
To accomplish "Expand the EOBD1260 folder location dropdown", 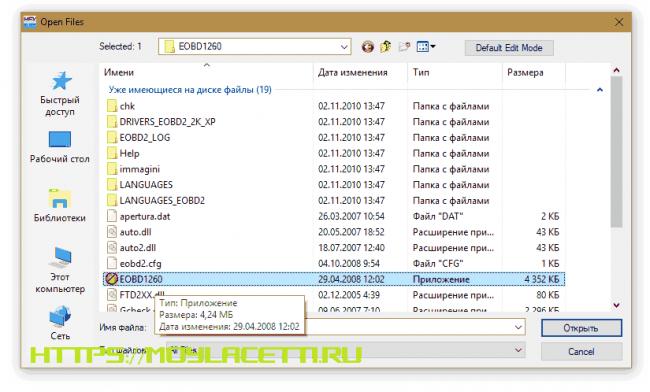I will (344, 47).
